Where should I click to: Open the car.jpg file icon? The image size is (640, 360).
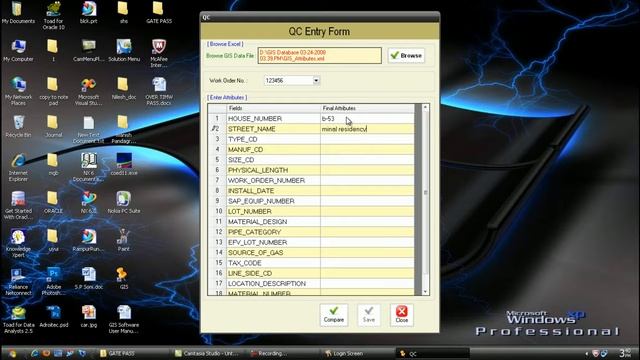[x=89, y=317]
